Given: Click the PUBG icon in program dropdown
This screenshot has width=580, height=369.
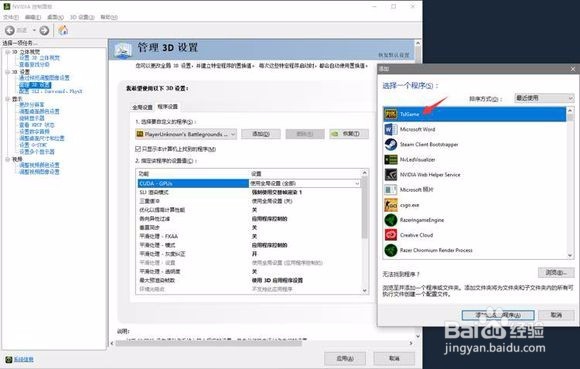Looking at the screenshot, I should 140,134.
